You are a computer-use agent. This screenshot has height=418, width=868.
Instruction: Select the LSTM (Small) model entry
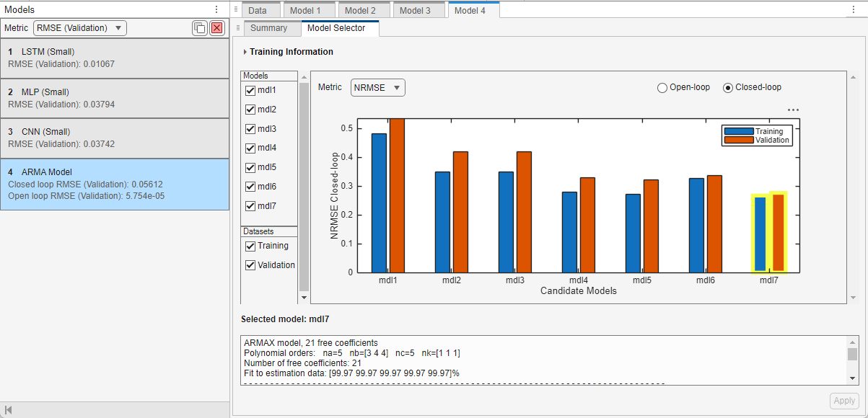[115, 58]
